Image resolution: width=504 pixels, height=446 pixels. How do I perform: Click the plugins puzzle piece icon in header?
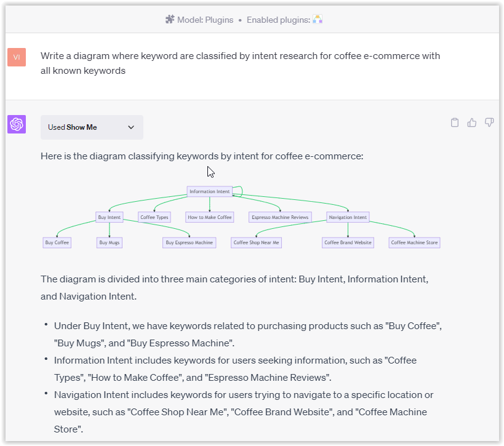170,18
